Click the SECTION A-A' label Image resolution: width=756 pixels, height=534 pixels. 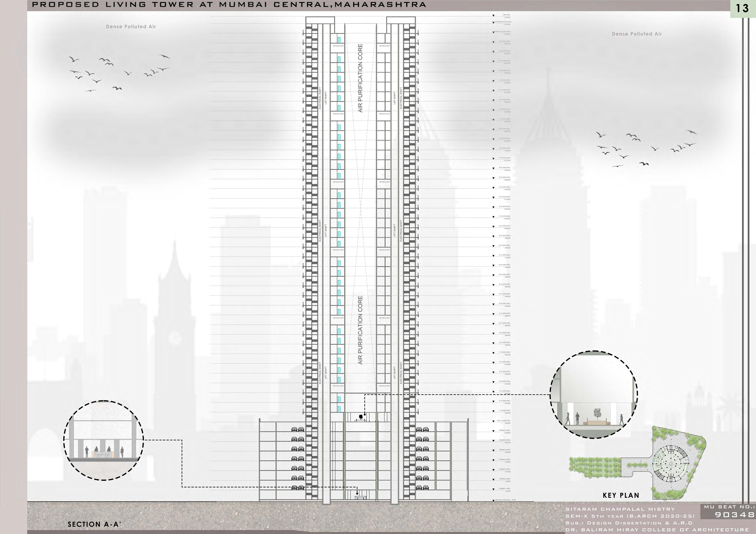tap(95, 524)
